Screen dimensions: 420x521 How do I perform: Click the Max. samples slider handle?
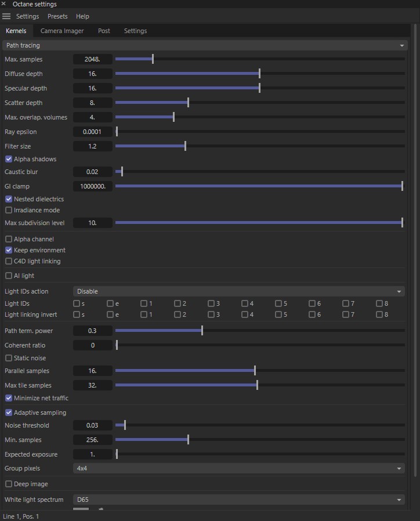click(x=153, y=59)
